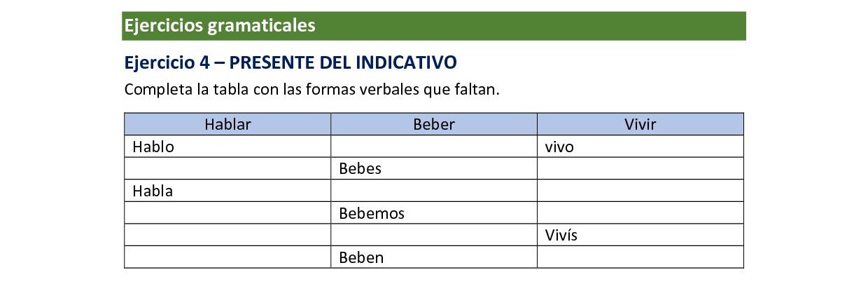This screenshot has height=284, width=868.
Task: Click the empty cell between Hablo and vivo
Action: (433, 147)
